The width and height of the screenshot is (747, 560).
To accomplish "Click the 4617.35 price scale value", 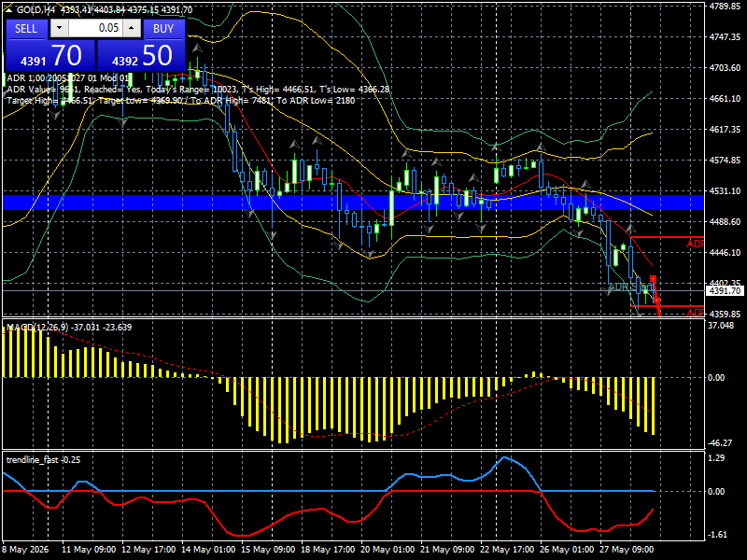I will 725,130.
